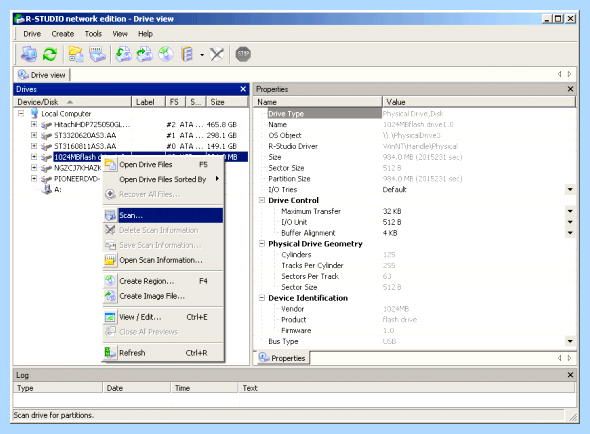Click the Open Image toolbar icon
The width and height of the screenshot is (590, 434).
tap(123, 54)
